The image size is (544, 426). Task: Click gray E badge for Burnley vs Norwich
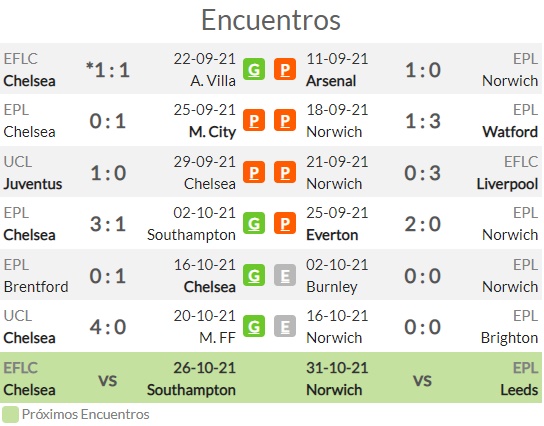285,275
